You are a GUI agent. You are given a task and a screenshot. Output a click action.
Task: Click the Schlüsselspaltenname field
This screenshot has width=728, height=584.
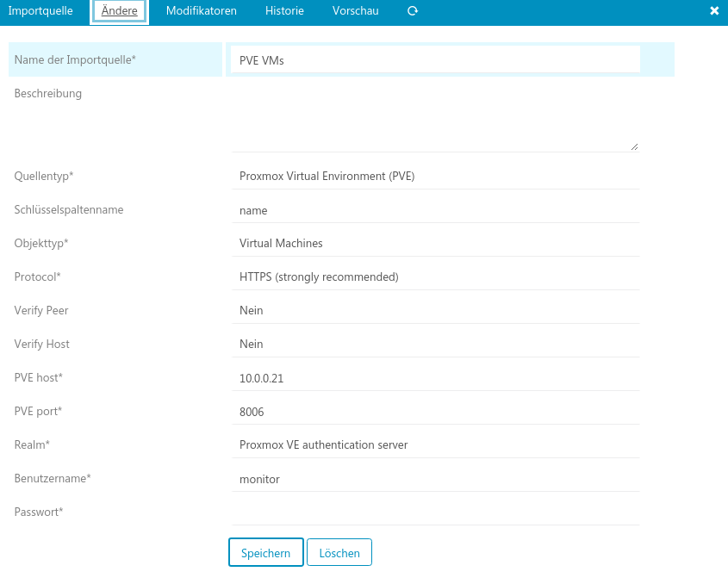point(435,210)
